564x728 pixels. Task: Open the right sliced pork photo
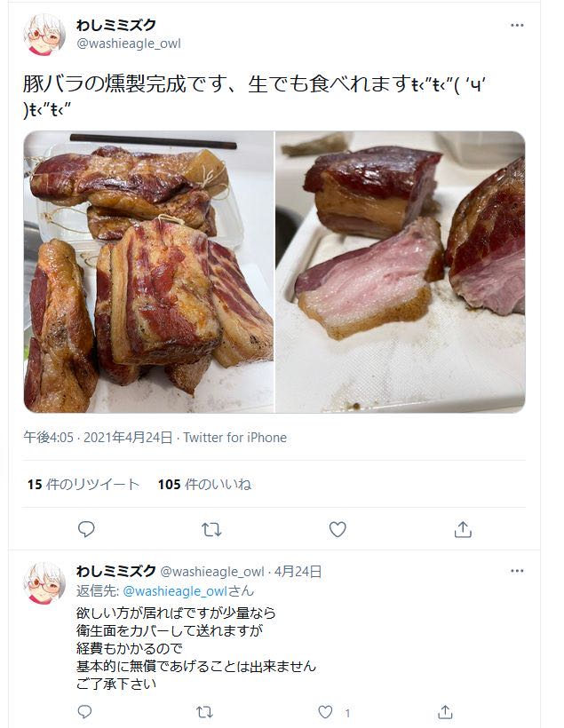(x=401, y=272)
